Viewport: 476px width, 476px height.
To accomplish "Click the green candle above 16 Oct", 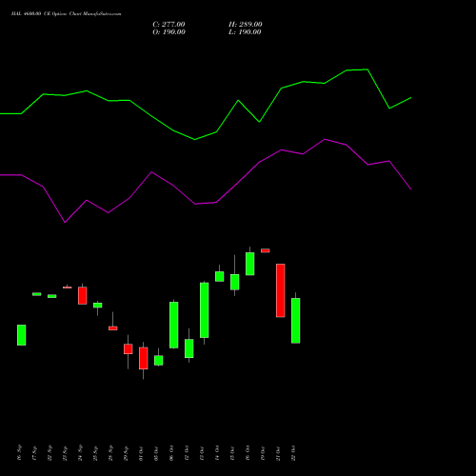I will click(x=250, y=264).
